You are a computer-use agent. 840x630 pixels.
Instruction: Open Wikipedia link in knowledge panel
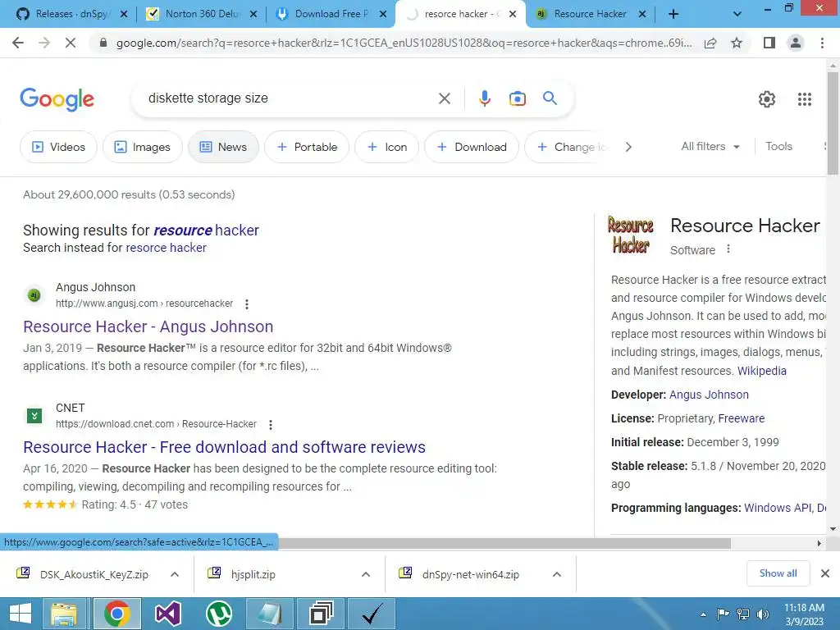click(x=762, y=371)
